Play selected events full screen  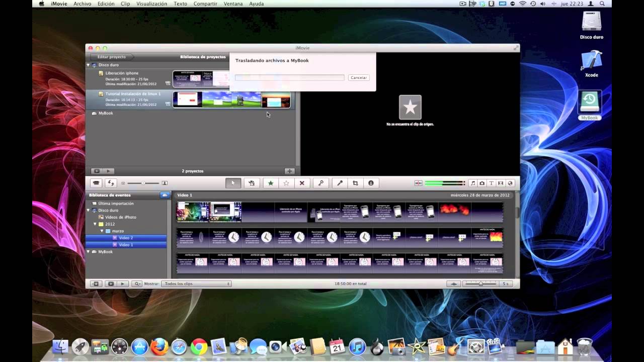pos(111,284)
